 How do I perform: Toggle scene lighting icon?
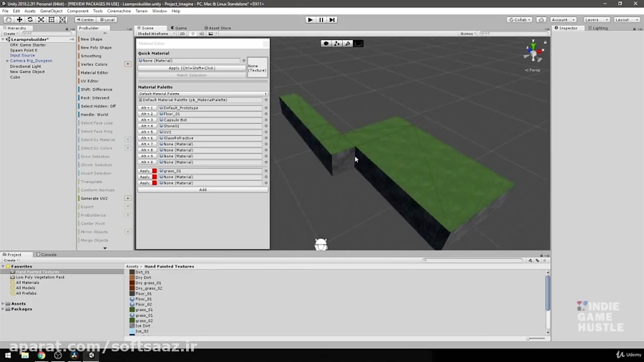coord(192,34)
